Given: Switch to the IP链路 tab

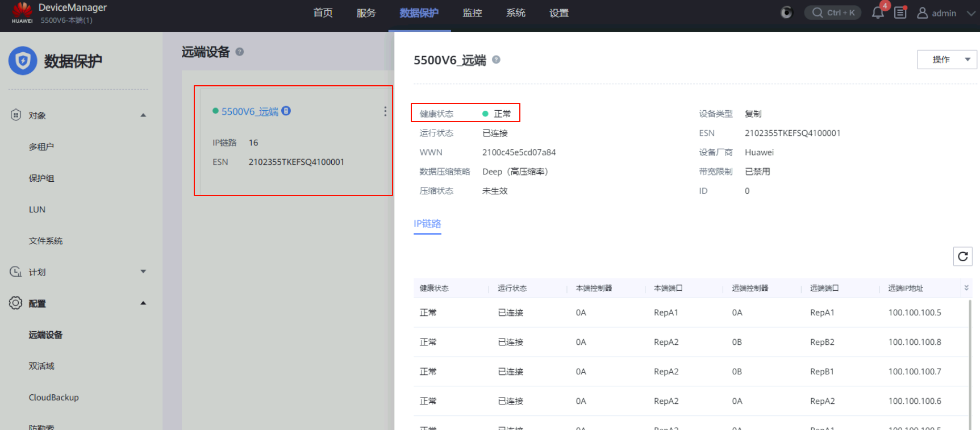Looking at the screenshot, I should pyautogui.click(x=427, y=224).
